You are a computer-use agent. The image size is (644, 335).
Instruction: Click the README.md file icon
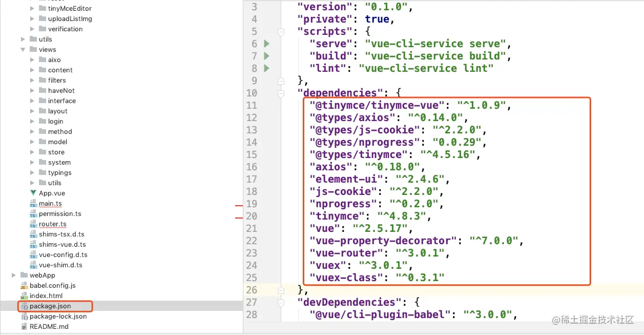pos(24,327)
